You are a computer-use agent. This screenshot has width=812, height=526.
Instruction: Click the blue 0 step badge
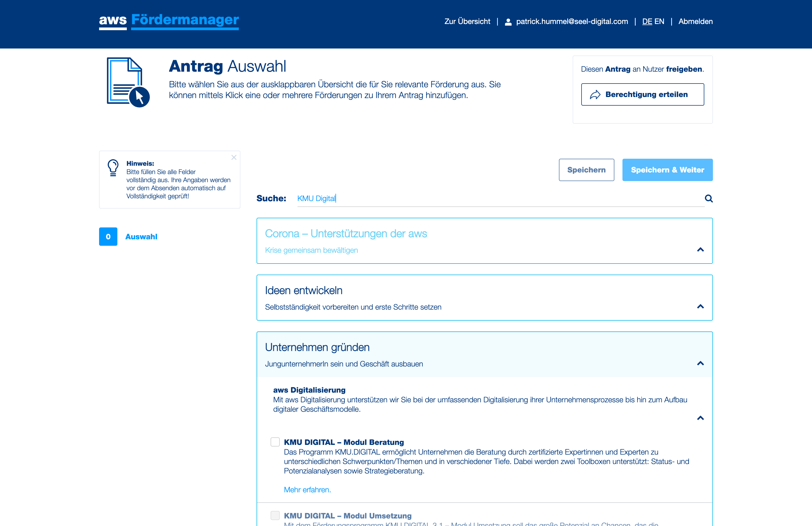point(108,237)
